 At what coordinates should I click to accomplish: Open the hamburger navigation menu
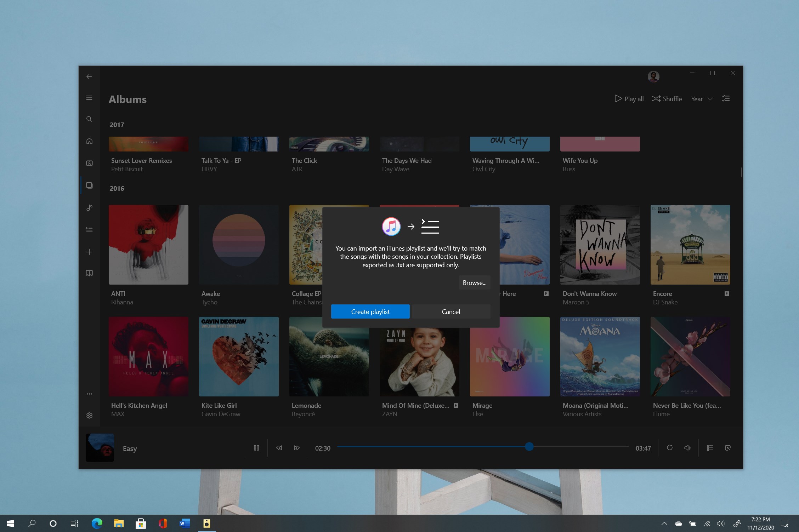pos(89,98)
